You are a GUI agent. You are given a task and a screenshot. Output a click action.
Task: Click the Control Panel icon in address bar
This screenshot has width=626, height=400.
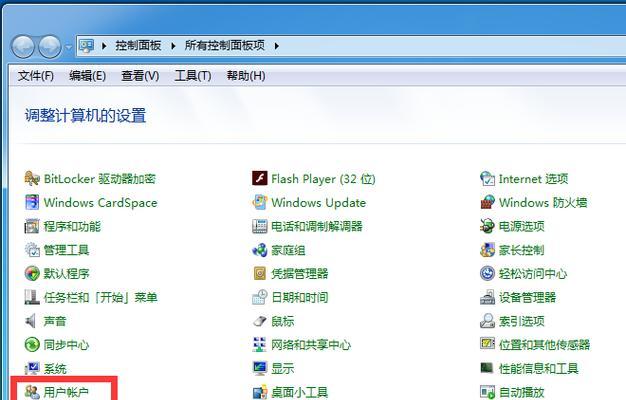tap(86, 46)
